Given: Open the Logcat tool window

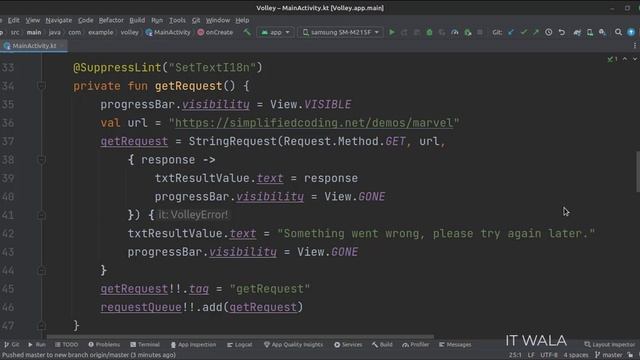Looking at the screenshot, I should [240, 345].
